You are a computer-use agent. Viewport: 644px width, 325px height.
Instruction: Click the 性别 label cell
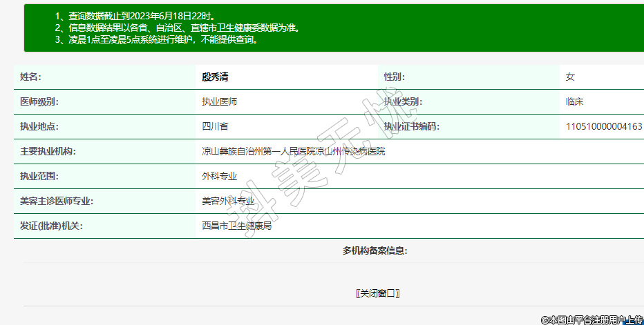[x=394, y=77]
